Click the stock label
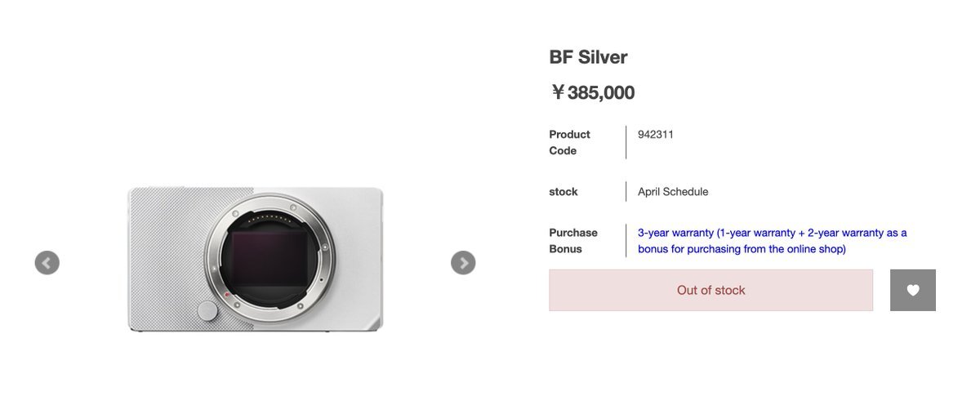 (x=563, y=192)
